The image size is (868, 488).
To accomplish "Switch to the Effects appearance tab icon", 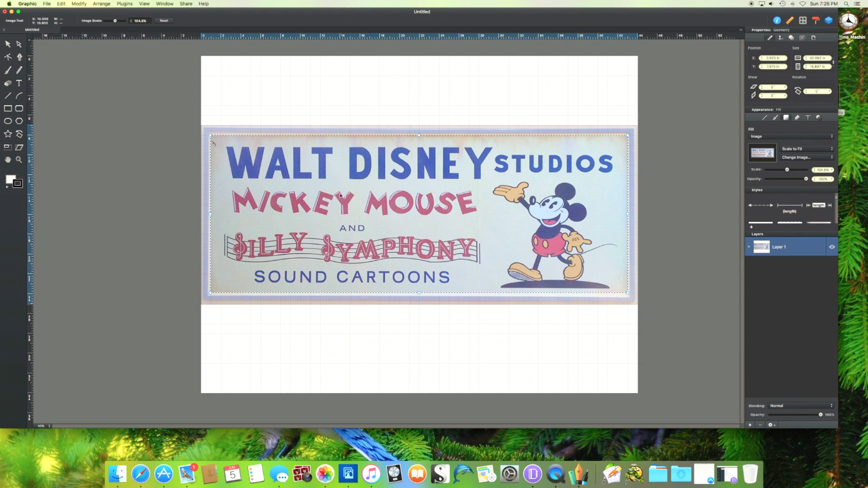I will pyautogui.click(x=818, y=118).
